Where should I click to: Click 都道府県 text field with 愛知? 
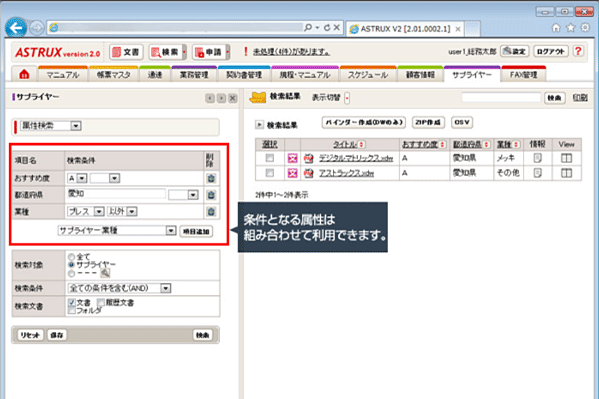click(x=116, y=194)
